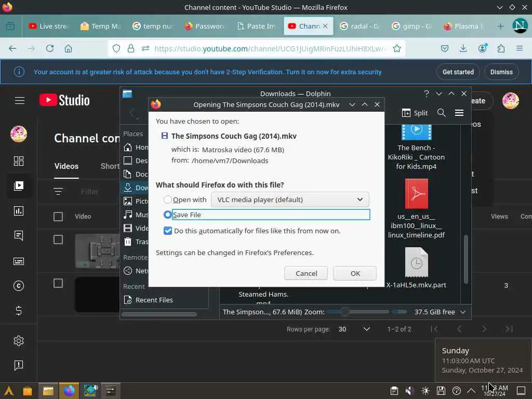Open Copyright icon in Studio sidebar
Screen dimensions: 532x399
coord(19,286)
